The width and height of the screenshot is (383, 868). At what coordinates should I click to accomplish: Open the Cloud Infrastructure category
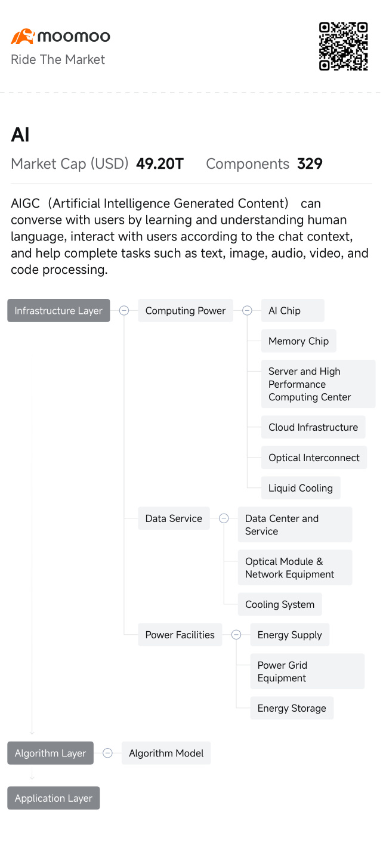click(x=313, y=427)
